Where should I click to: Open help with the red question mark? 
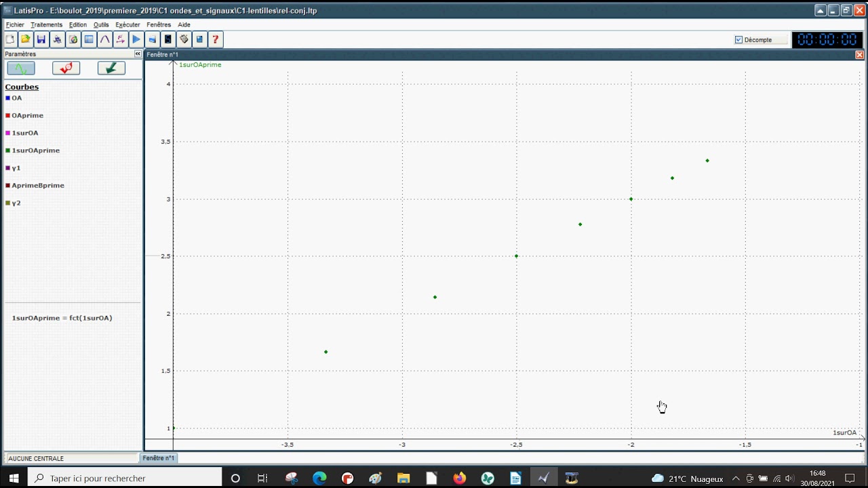(x=216, y=39)
